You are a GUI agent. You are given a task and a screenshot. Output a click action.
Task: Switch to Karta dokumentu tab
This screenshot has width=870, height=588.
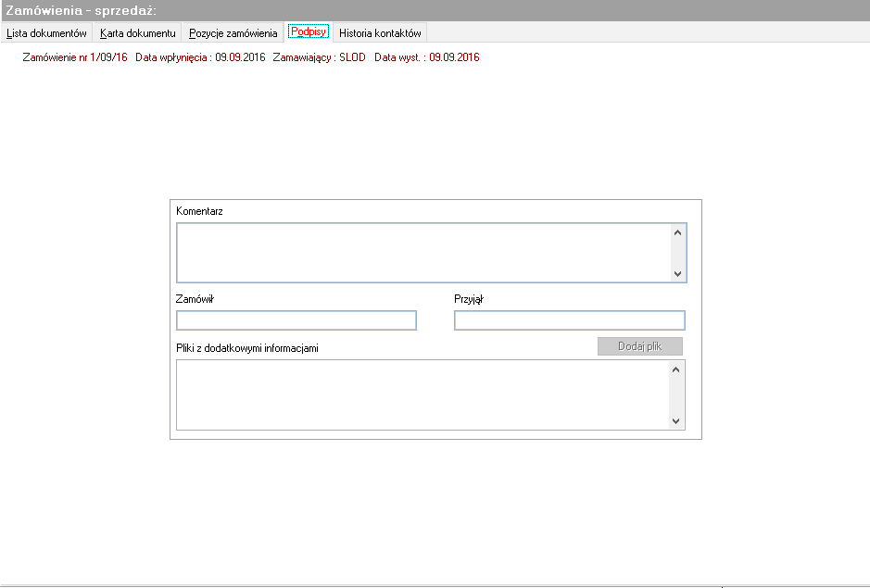(138, 32)
